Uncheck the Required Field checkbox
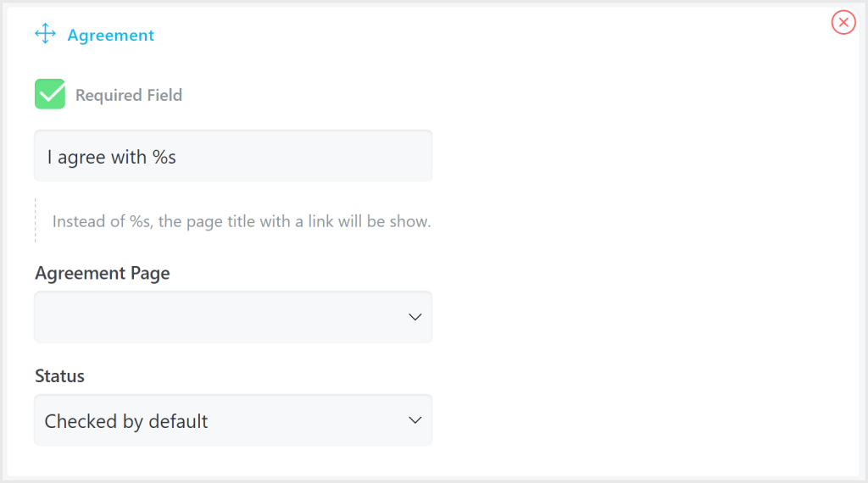The image size is (868, 483). pos(50,94)
